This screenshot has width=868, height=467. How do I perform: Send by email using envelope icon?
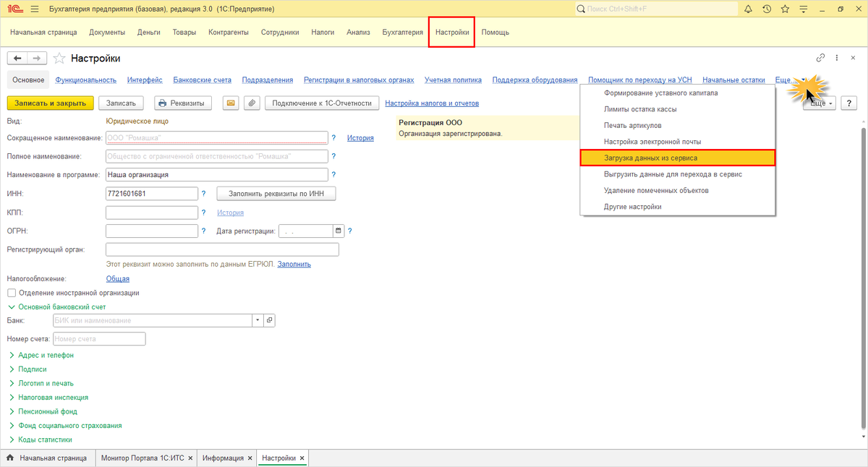[231, 103]
